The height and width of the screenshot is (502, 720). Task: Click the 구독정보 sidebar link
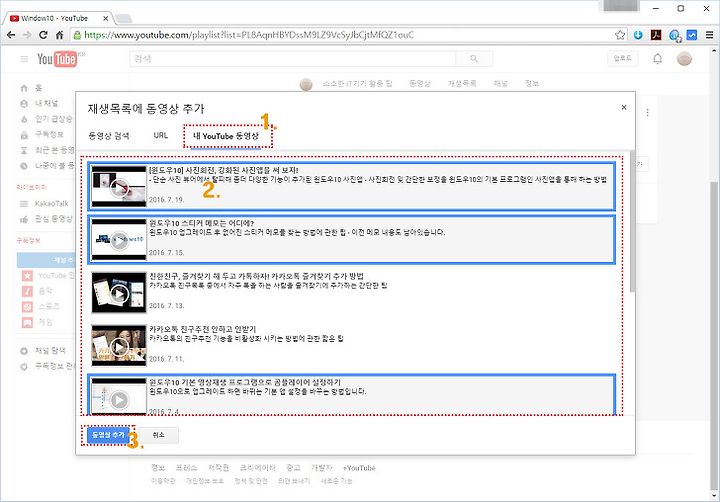pos(49,135)
